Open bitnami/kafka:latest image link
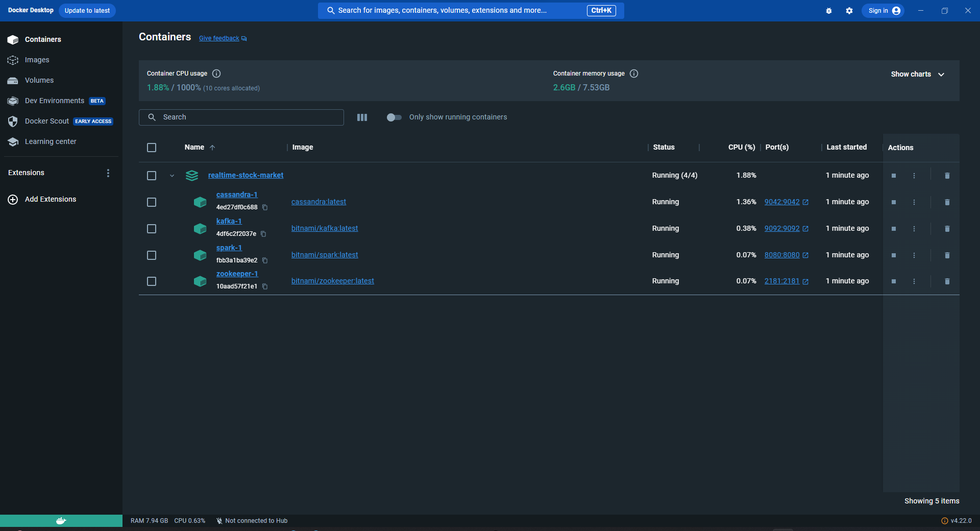 tap(325, 228)
